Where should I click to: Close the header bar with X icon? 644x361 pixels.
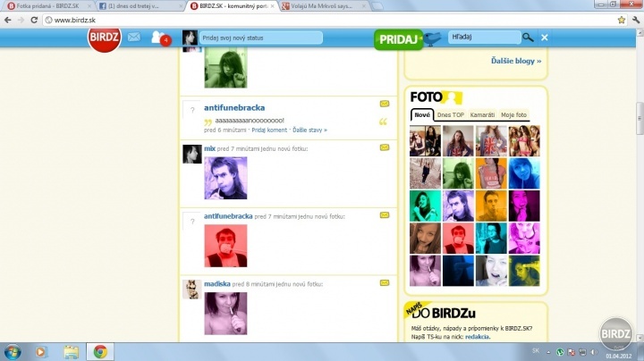click(545, 38)
